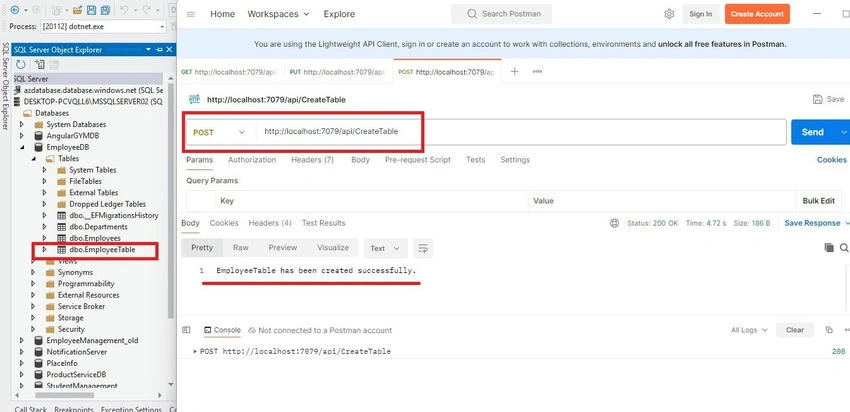Send the POST request
This screenshot has height=412, width=850.
[x=813, y=132]
